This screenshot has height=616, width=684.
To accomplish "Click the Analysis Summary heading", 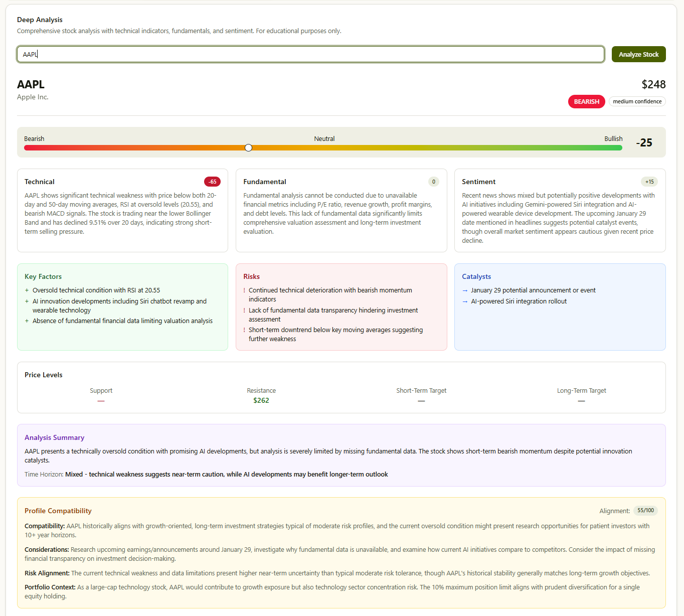I will tap(54, 437).
